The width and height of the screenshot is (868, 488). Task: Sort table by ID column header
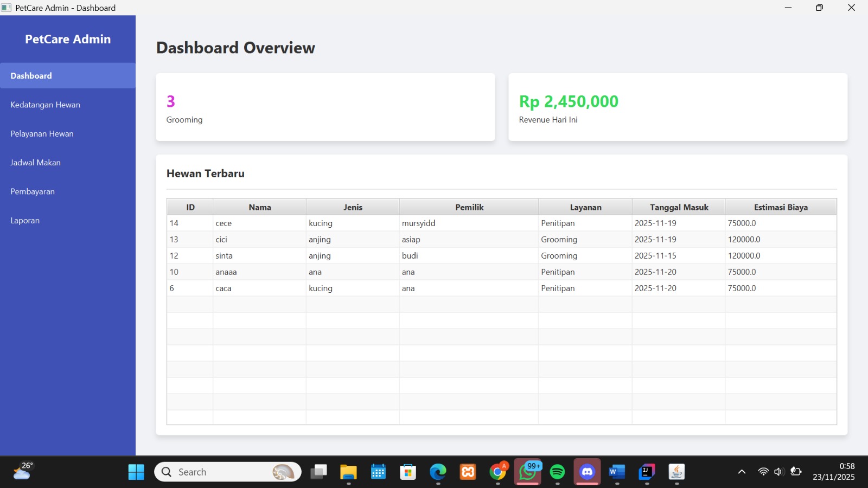point(190,207)
